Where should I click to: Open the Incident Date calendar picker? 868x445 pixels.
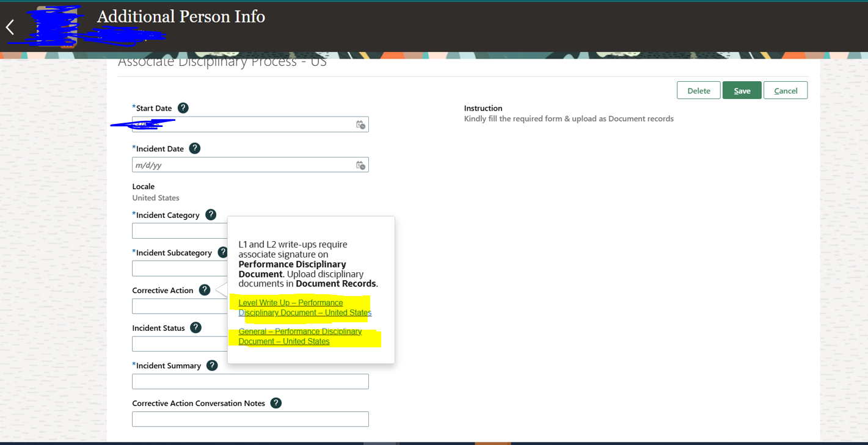pyautogui.click(x=360, y=164)
